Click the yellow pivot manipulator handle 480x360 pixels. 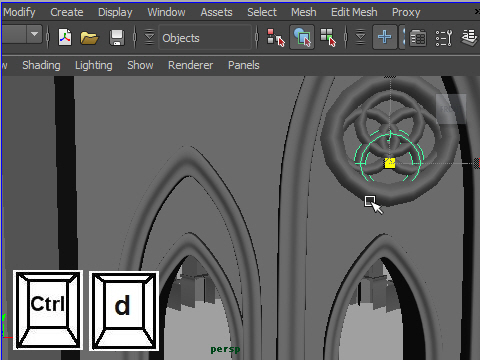pos(390,163)
